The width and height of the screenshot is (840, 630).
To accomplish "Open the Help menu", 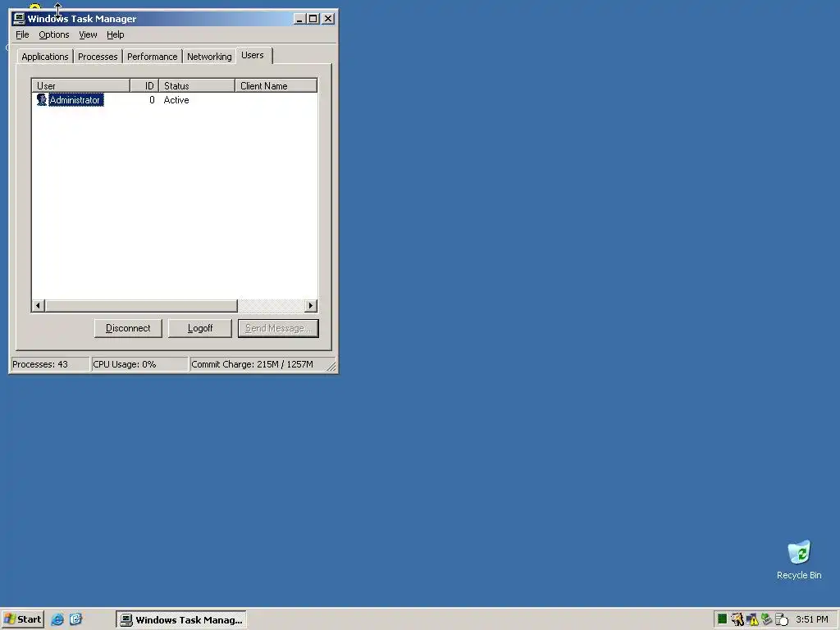I will (x=115, y=34).
